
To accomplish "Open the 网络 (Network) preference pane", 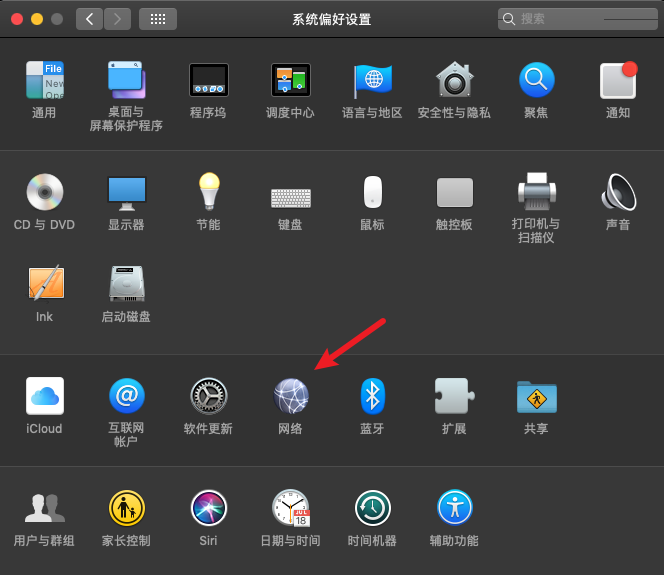I will click(x=290, y=397).
